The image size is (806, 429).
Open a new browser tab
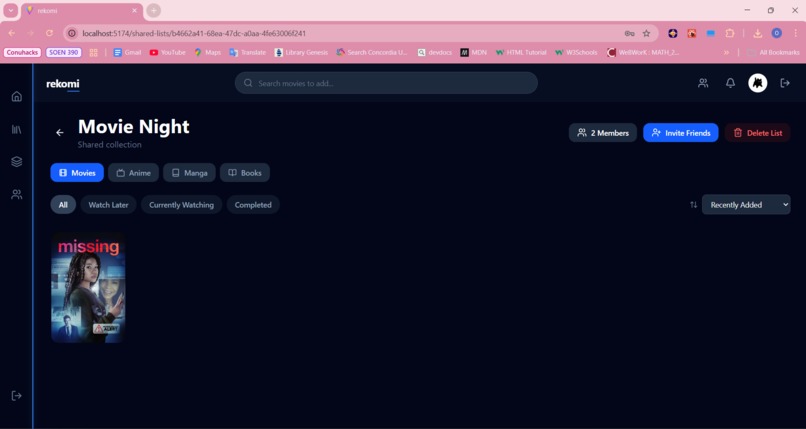click(x=153, y=10)
